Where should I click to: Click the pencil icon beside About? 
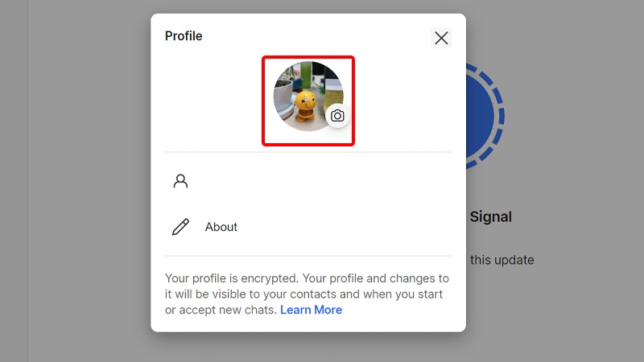(180, 227)
